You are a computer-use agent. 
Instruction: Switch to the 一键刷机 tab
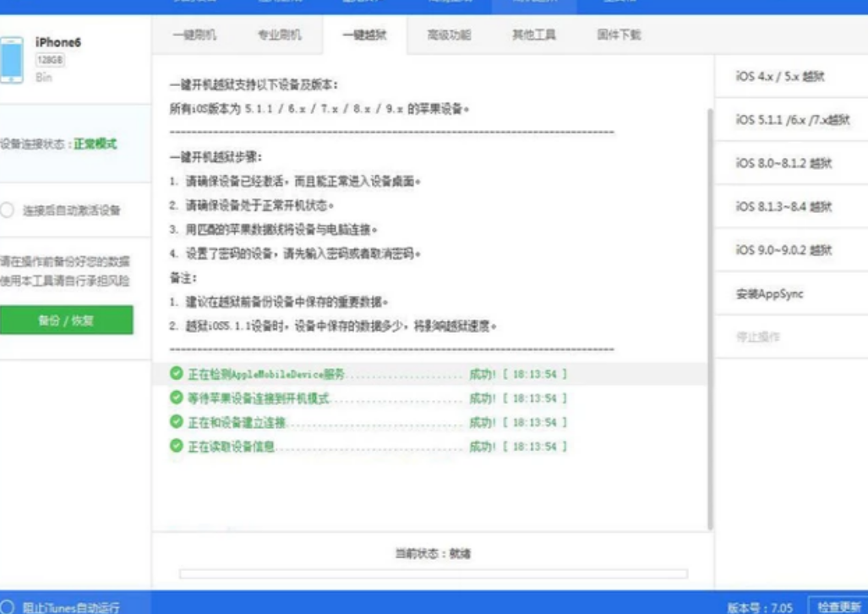[x=194, y=35]
